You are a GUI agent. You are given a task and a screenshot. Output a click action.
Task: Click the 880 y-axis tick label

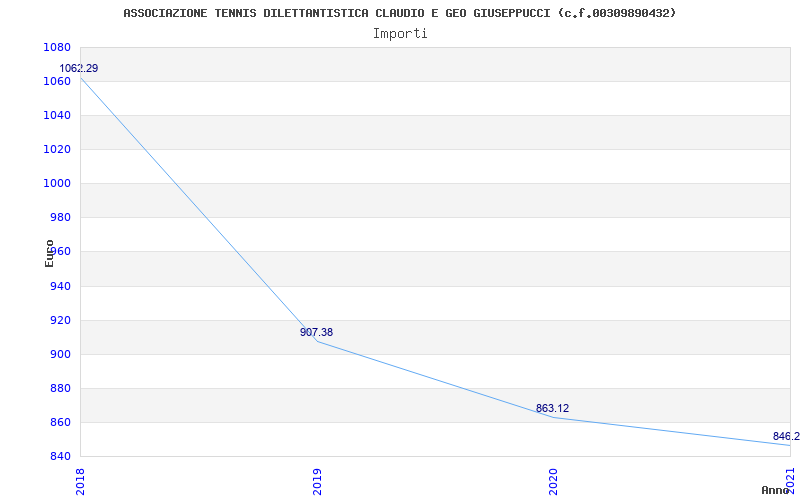pyautogui.click(x=60, y=389)
